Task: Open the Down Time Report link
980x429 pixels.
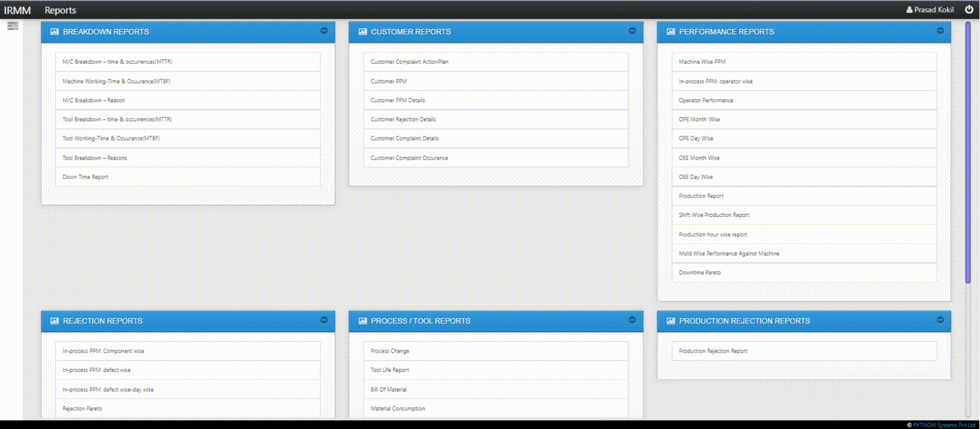Action: click(85, 177)
